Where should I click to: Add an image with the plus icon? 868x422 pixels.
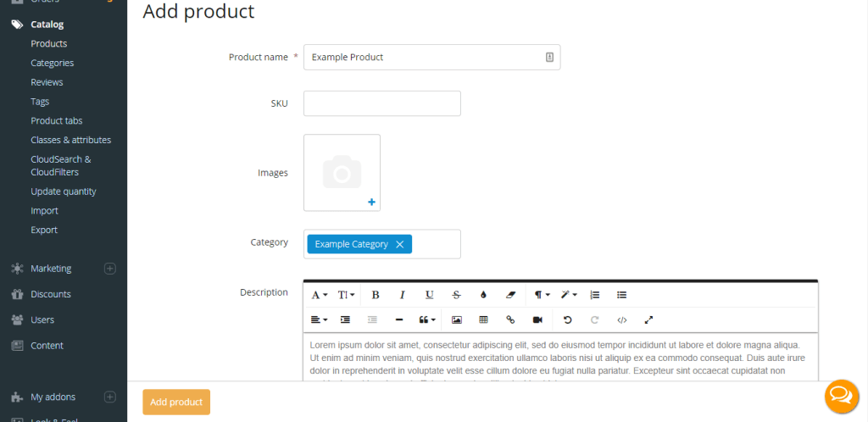tap(371, 203)
